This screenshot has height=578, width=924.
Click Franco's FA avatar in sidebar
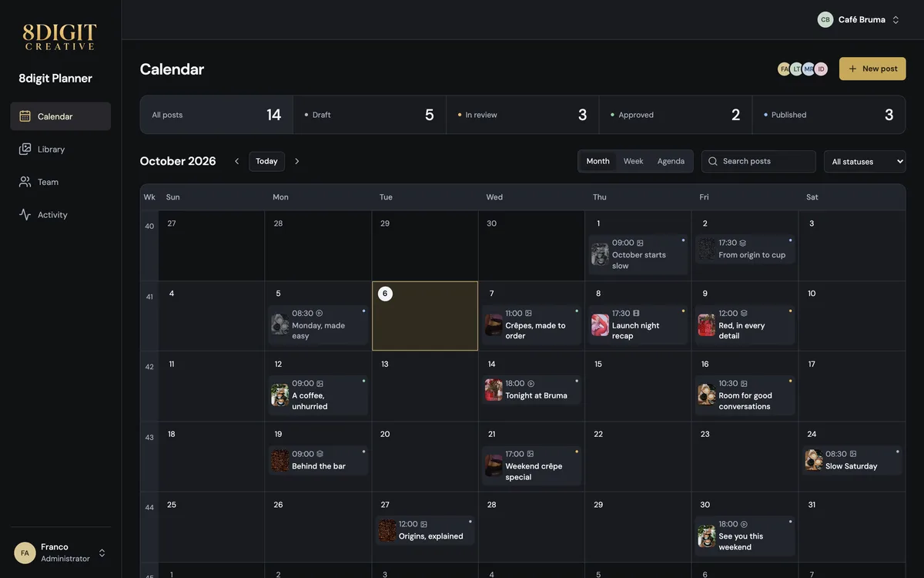(x=25, y=553)
